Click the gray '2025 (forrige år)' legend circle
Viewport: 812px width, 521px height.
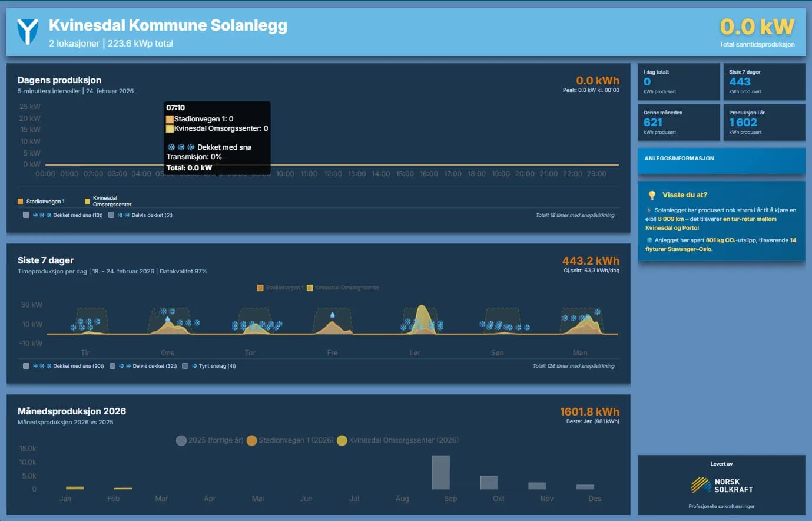(x=181, y=440)
